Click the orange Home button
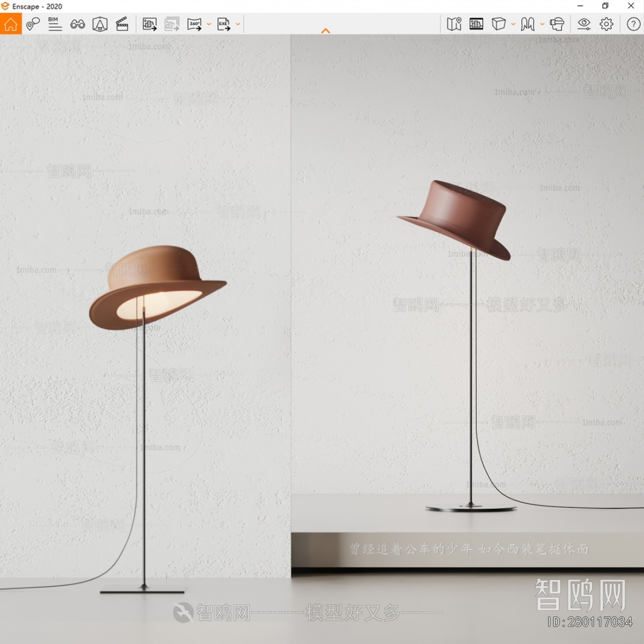The image size is (644, 644). (x=11, y=24)
